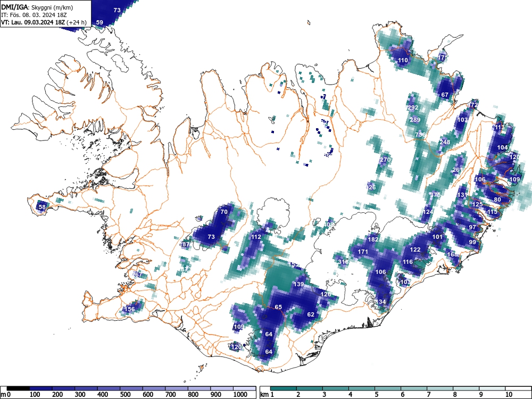Viewport: 532px width, 399px height.
Task: Choose pale legend swatch between 9 and 10 km
Action: point(492,388)
